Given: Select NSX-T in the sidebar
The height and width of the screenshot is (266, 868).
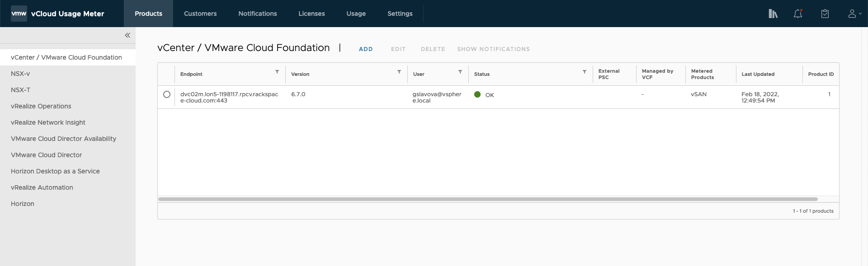Looking at the screenshot, I should pos(21,90).
